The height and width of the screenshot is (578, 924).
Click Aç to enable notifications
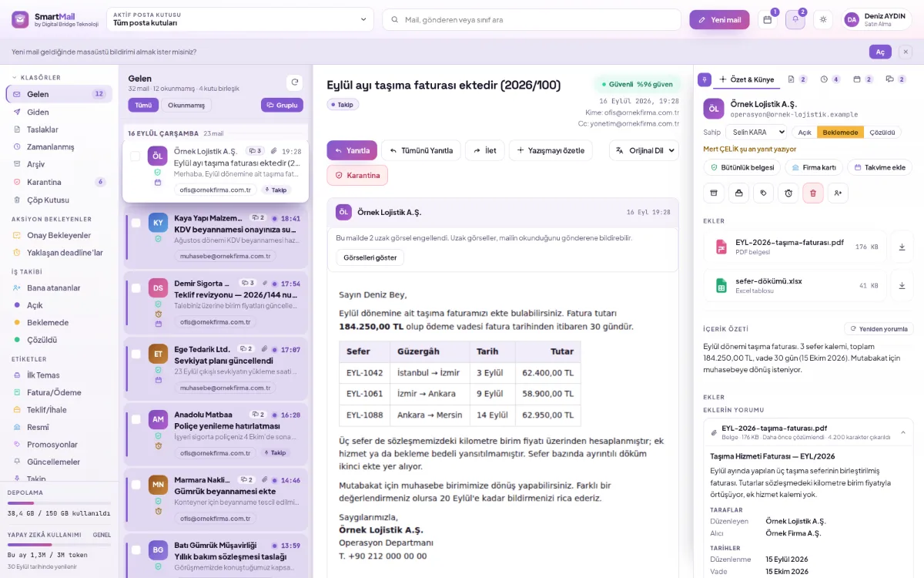880,52
